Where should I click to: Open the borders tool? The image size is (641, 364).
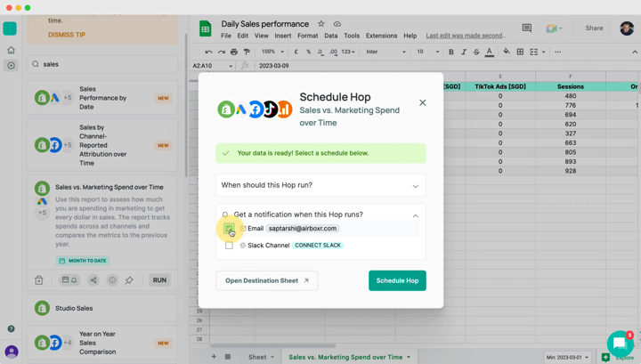pyautogui.click(x=520, y=52)
